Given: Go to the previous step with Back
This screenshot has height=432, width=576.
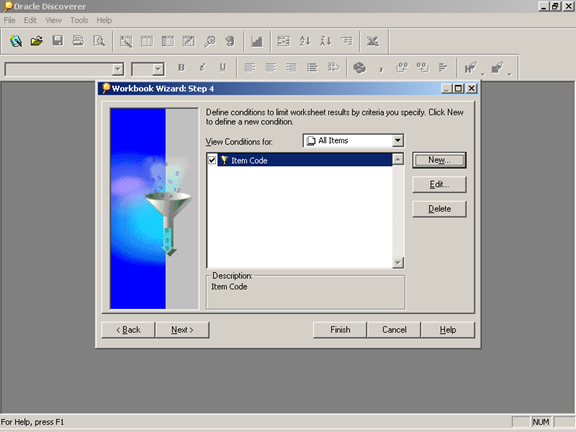Looking at the screenshot, I should click(x=128, y=330).
